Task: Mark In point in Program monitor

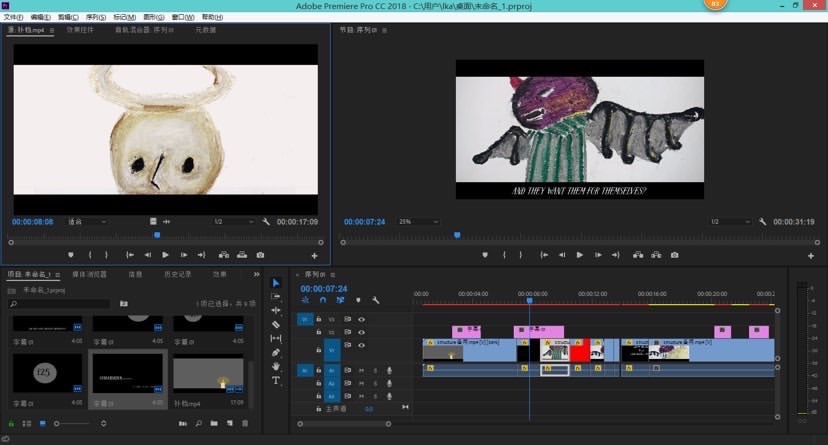Action: (504, 255)
